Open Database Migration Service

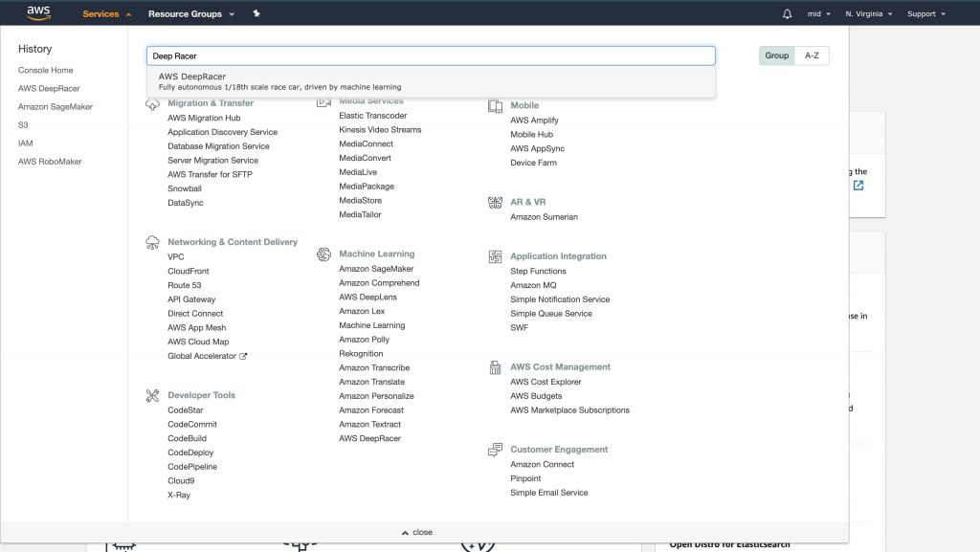219,146
